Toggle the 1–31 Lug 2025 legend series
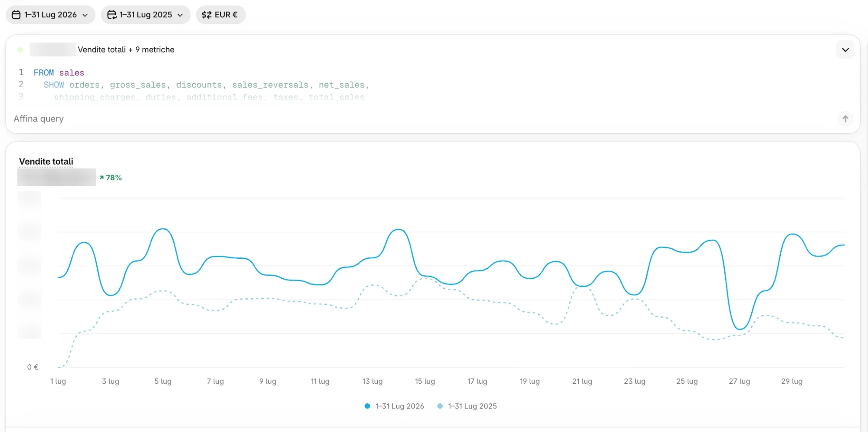 coord(467,406)
